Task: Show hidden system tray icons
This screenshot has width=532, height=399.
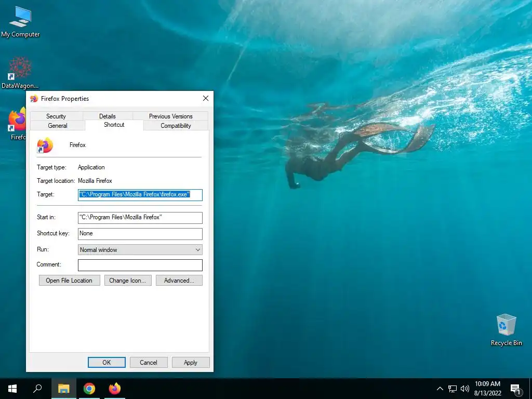Action: 440,389
